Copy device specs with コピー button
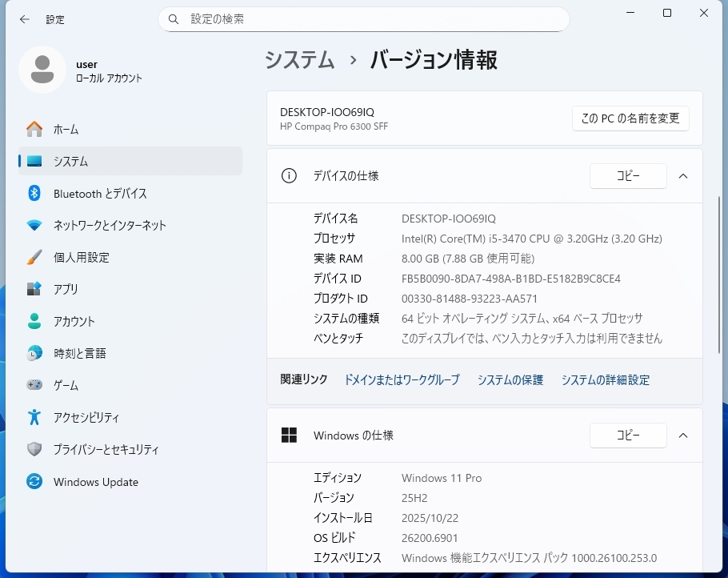 (x=628, y=176)
